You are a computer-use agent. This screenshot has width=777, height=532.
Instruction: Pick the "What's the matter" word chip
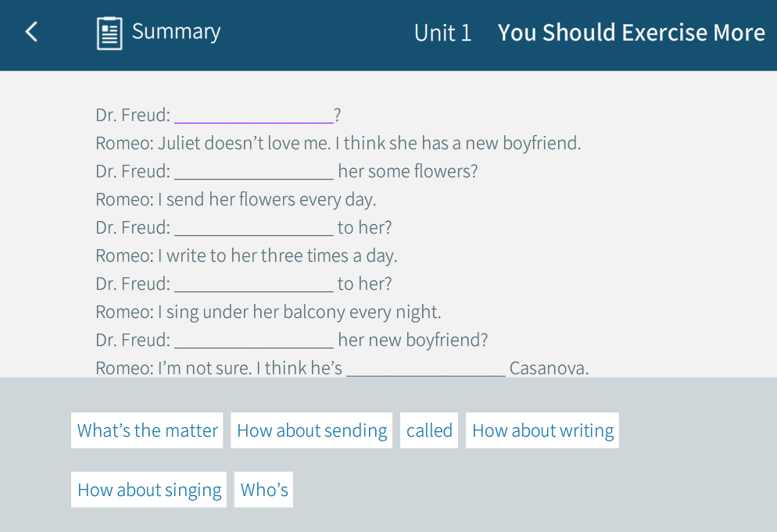(147, 430)
